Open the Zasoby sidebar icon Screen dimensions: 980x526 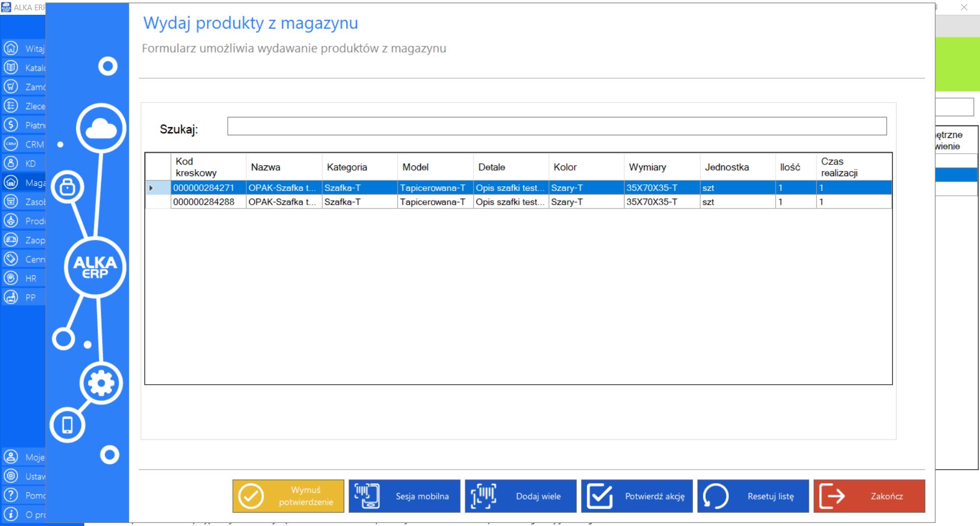[11, 201]
